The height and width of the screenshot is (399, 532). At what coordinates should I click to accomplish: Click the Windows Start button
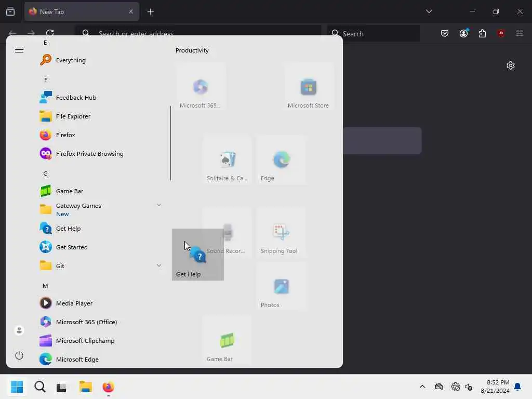tap(17, 387)
